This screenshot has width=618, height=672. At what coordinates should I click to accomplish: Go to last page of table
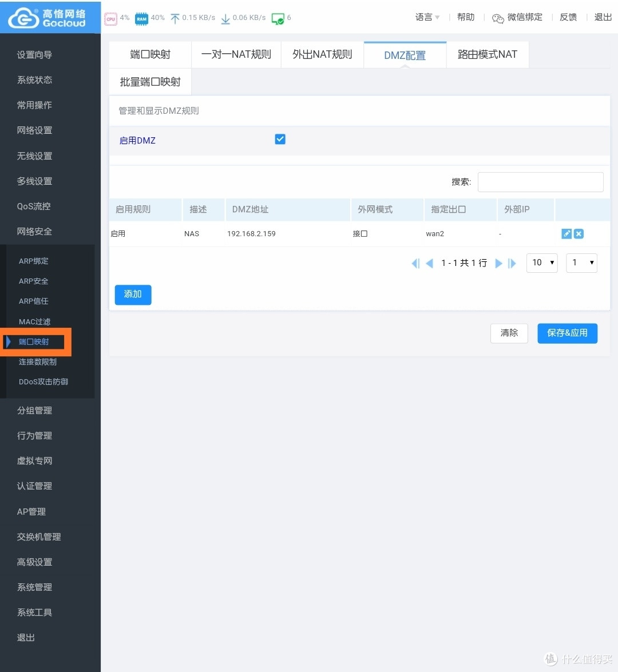click(512, 263)
